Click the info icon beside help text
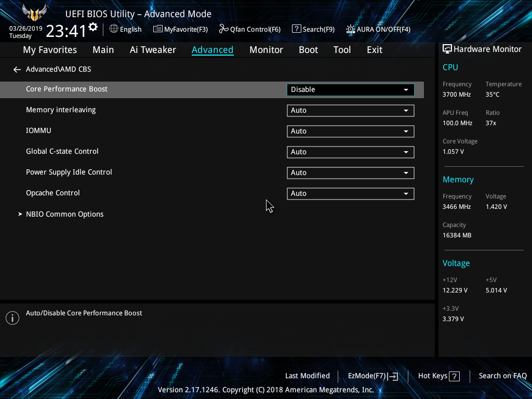 (12, 318)
